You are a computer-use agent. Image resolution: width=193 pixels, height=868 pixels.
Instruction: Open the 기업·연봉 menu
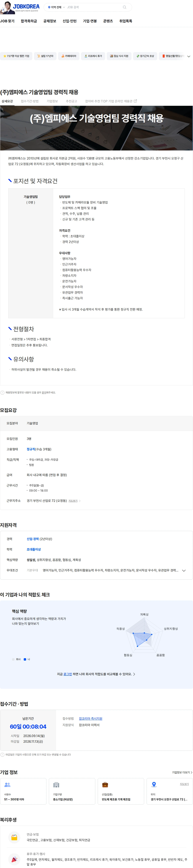coord(90,21)
